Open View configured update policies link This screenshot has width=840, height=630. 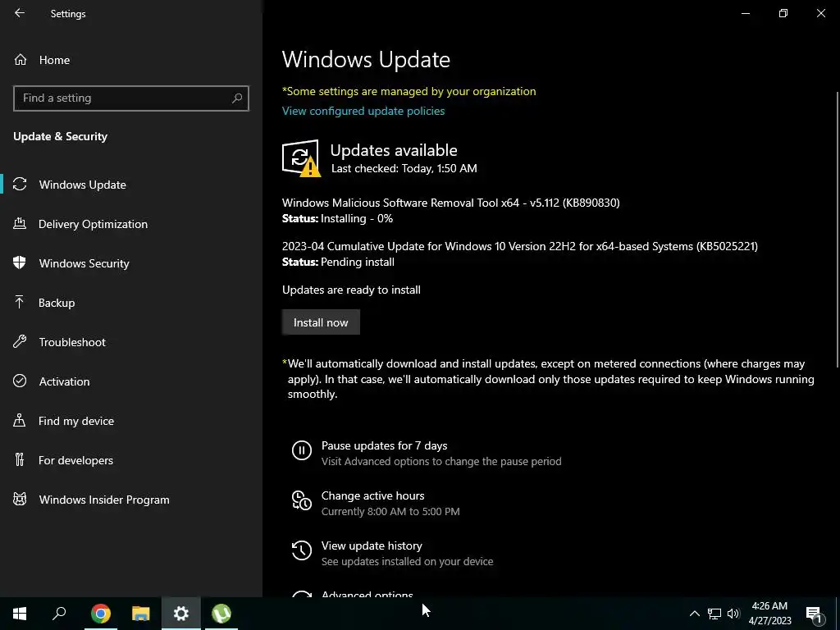(363, 111)
